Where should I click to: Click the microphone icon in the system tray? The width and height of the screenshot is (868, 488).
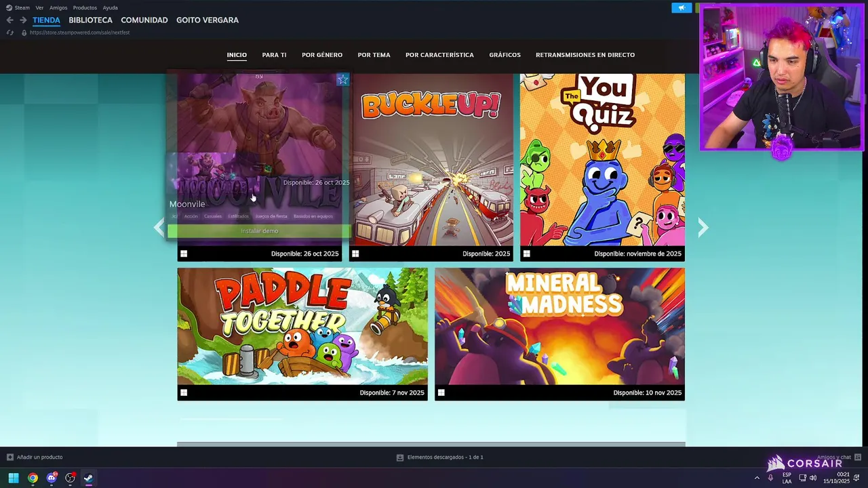[x=770, y=478]
